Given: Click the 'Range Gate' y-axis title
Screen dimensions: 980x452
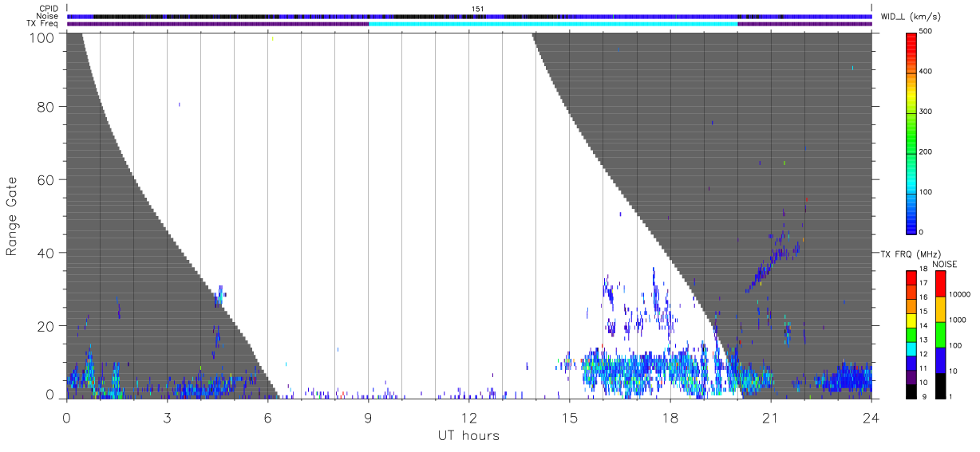Looking at the screenshot, I should click(12, 217).
